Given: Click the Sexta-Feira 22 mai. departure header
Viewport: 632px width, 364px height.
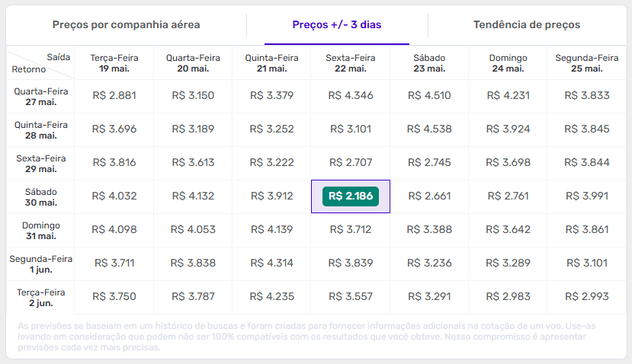Looking at the screenshot, I should (351, 62).
